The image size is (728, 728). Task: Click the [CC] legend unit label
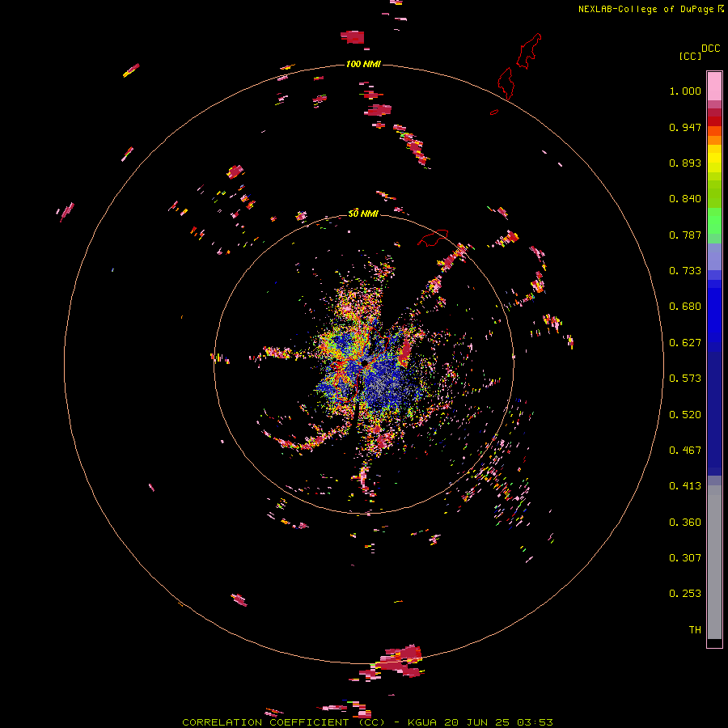click(690, 56)
